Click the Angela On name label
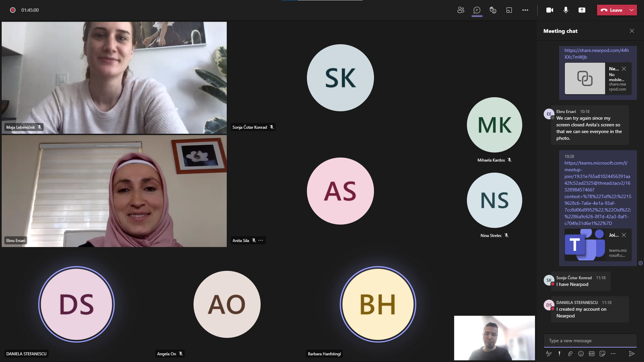 pos(166,354)
